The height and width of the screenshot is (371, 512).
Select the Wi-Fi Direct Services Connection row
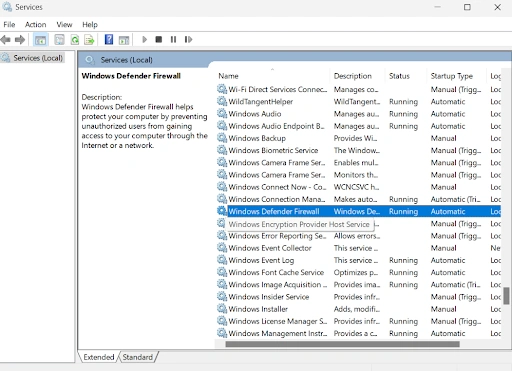358,89
